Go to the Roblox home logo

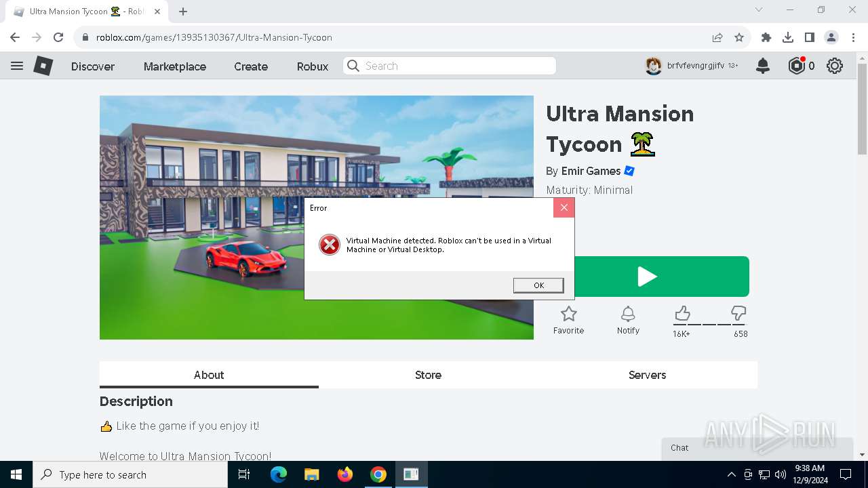tap(43, 66)
